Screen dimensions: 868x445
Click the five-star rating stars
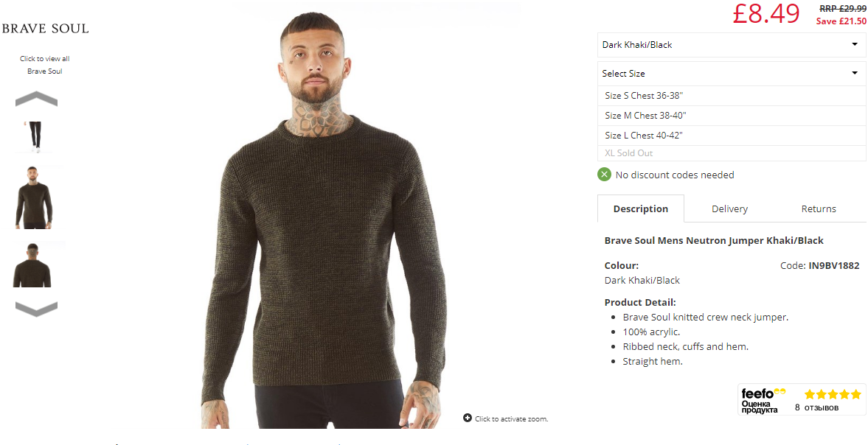click(833, 394)
